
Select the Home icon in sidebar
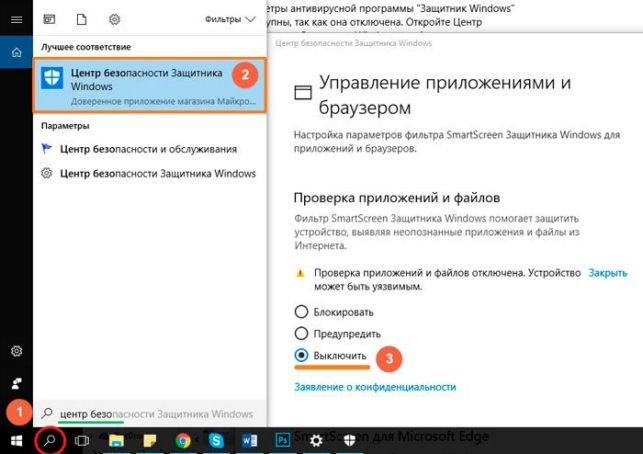pos(16,52)
